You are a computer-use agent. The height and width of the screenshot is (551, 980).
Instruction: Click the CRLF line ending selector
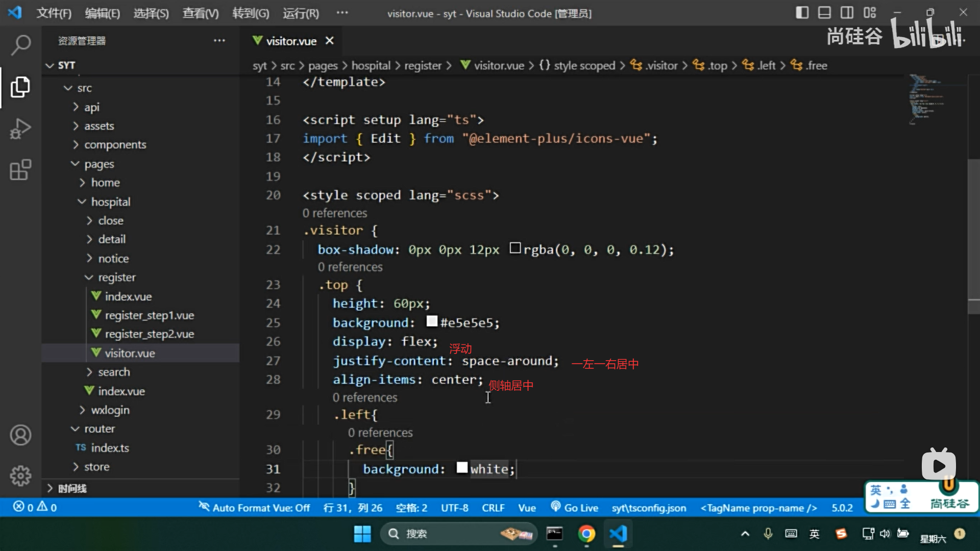[493, 508]
